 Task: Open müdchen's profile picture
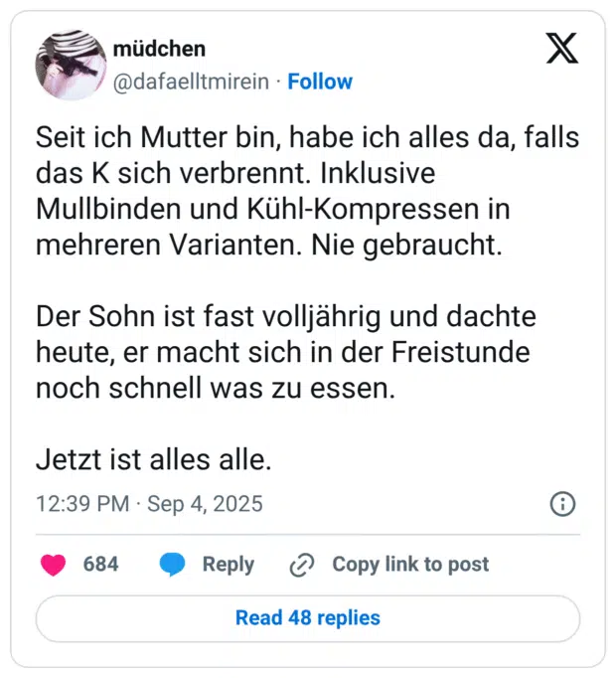[70, 65]
